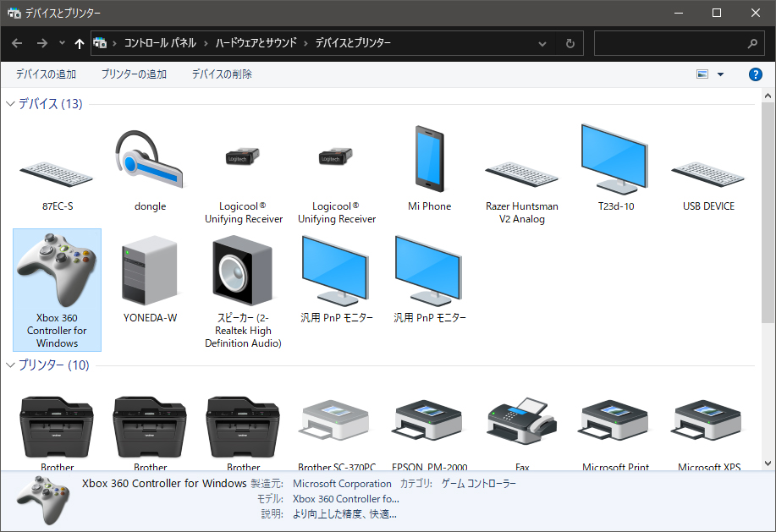776x532 pixels.
Task: Click the "説明:" label in details pane
Action: (272, 514)
